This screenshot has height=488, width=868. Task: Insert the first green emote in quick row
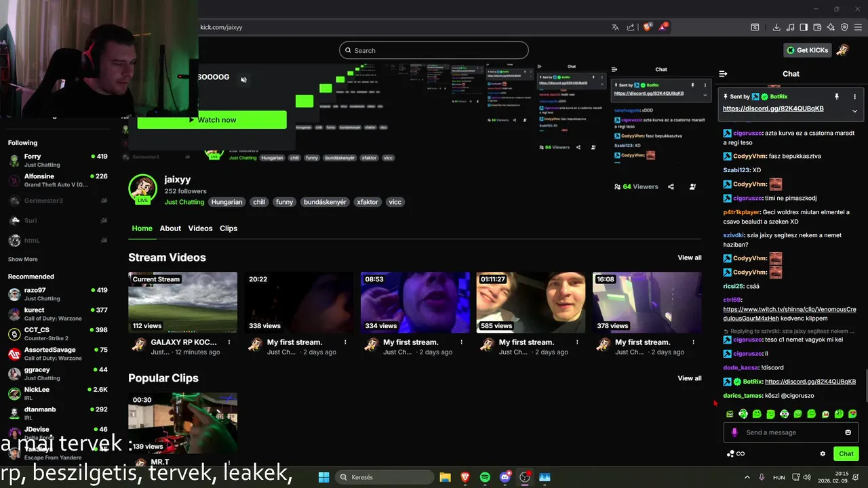[730, 414]
